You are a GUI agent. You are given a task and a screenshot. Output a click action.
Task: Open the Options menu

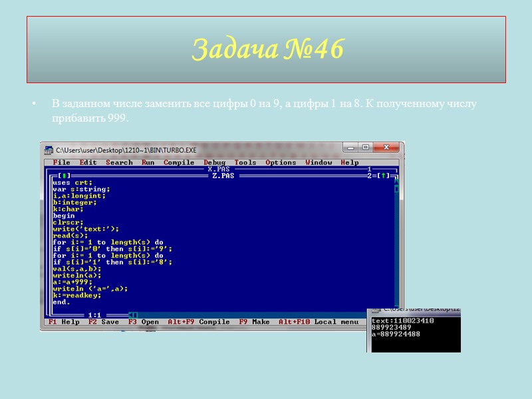click(281, 162)
